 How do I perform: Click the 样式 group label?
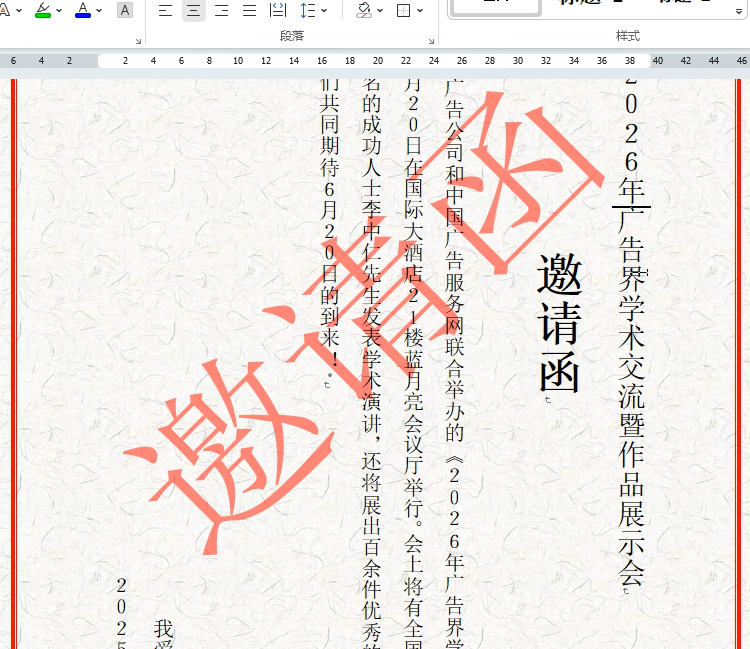pyautogui.click(x=628, y=36)
